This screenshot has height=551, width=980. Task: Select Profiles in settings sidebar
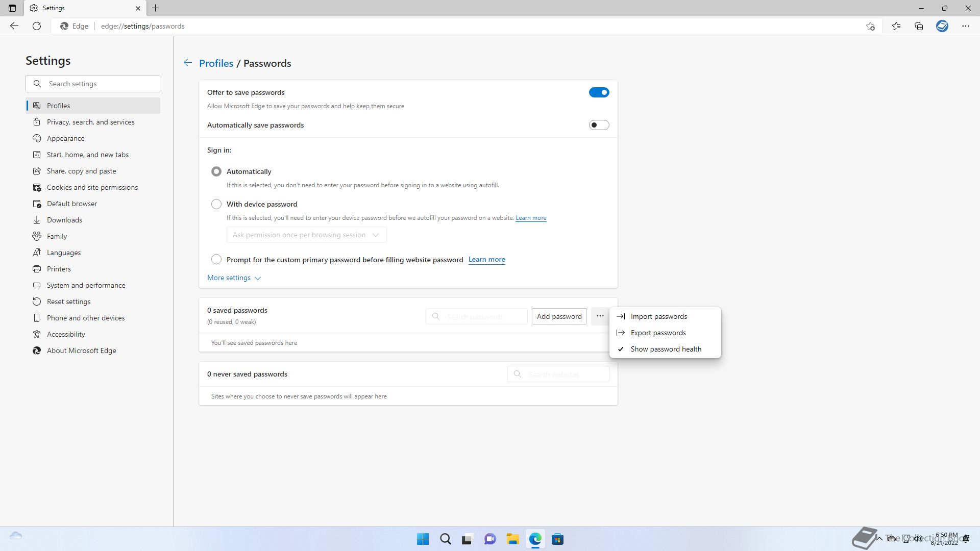(93, 106)
